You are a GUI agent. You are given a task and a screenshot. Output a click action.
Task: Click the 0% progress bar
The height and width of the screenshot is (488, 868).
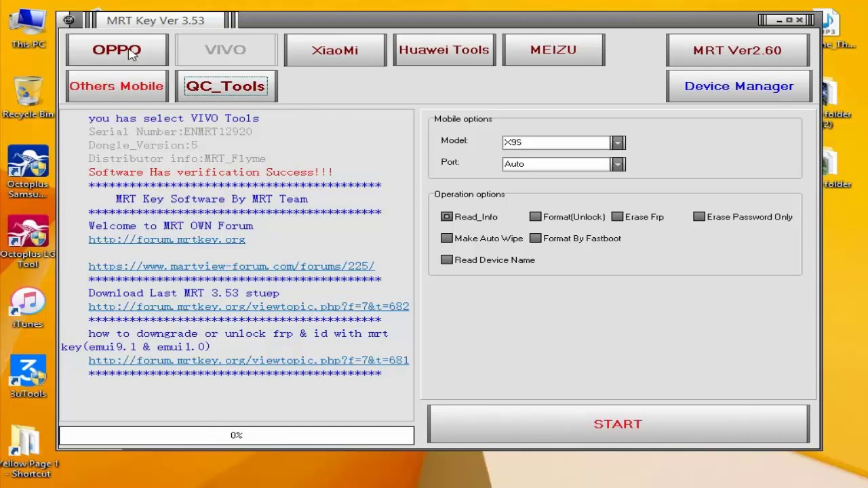pos(236,435)
